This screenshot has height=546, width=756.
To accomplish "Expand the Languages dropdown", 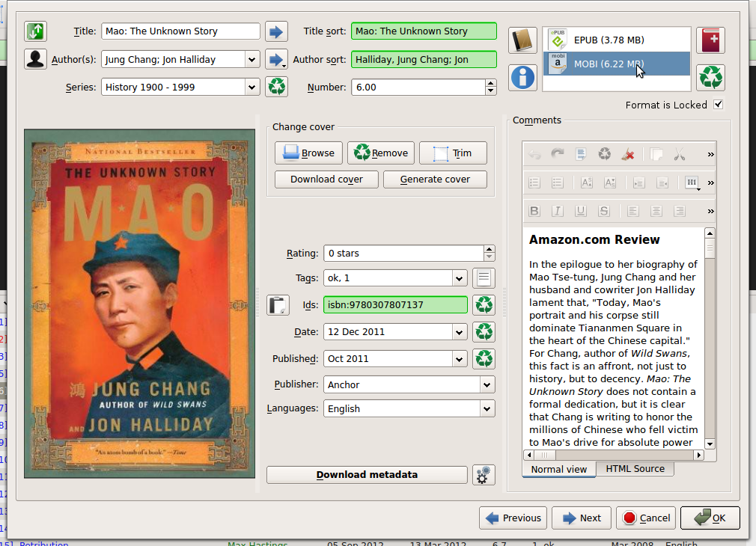I will [487, 408].
